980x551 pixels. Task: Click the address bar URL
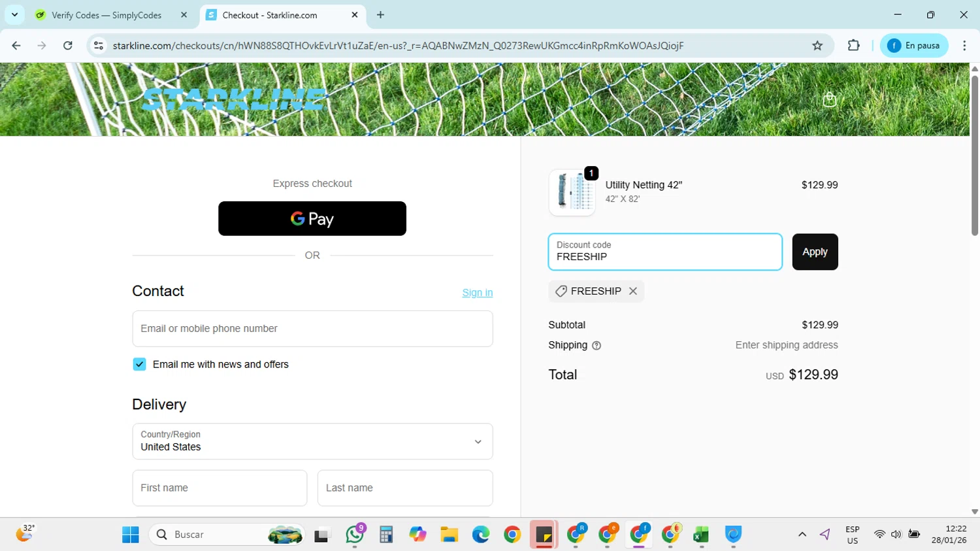click(x=398, y=46)
